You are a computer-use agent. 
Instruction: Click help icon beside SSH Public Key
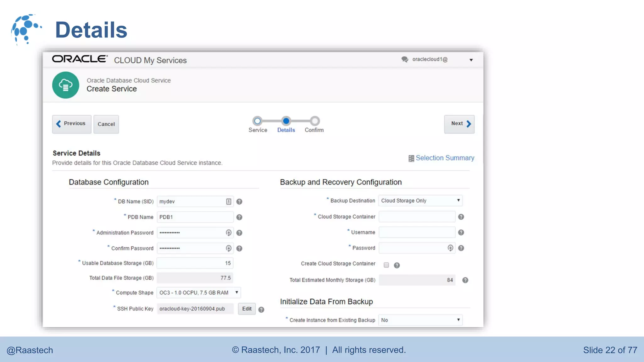click(261, 310)
